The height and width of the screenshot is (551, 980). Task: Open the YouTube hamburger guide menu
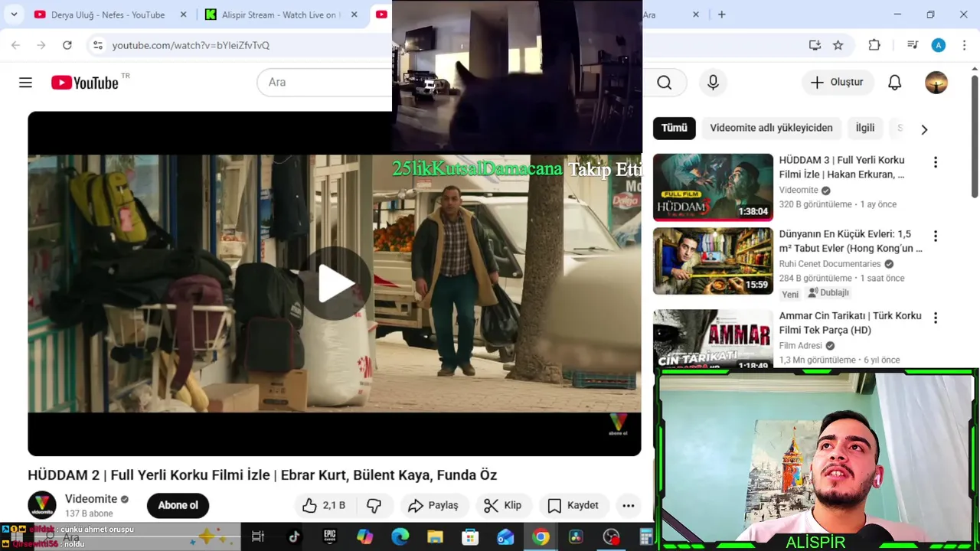(x=25, y=83)
